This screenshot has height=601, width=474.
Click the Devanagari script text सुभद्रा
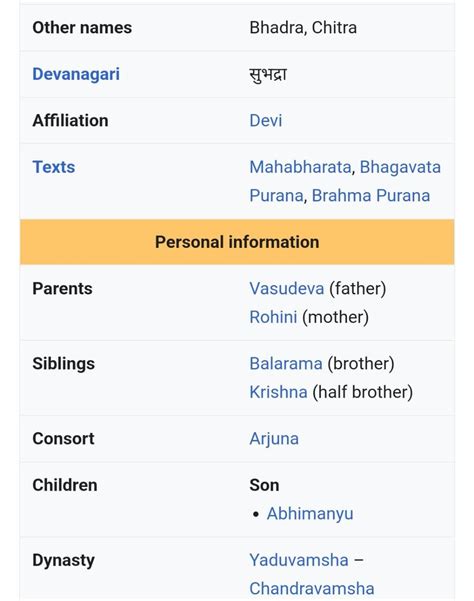[x=268, y=74]
